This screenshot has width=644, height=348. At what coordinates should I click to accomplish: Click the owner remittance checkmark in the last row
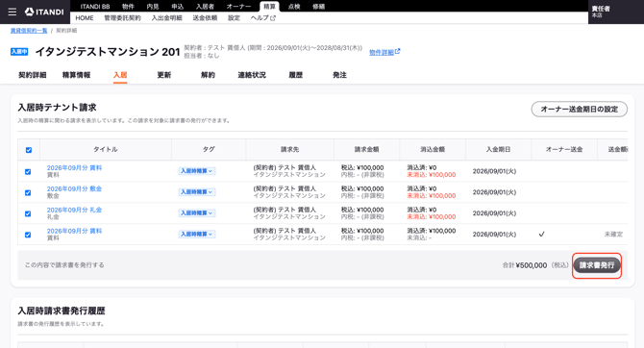pos(542,235)
